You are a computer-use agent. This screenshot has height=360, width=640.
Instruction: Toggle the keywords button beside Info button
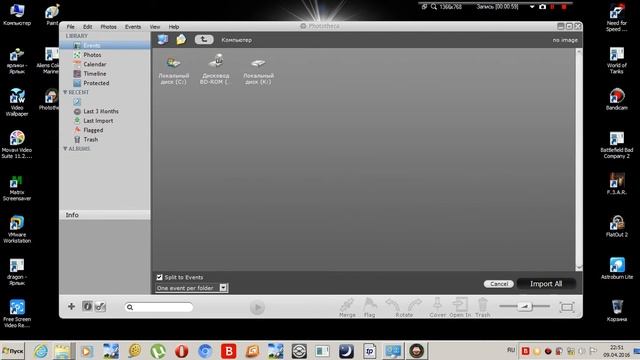pos(100,306)
